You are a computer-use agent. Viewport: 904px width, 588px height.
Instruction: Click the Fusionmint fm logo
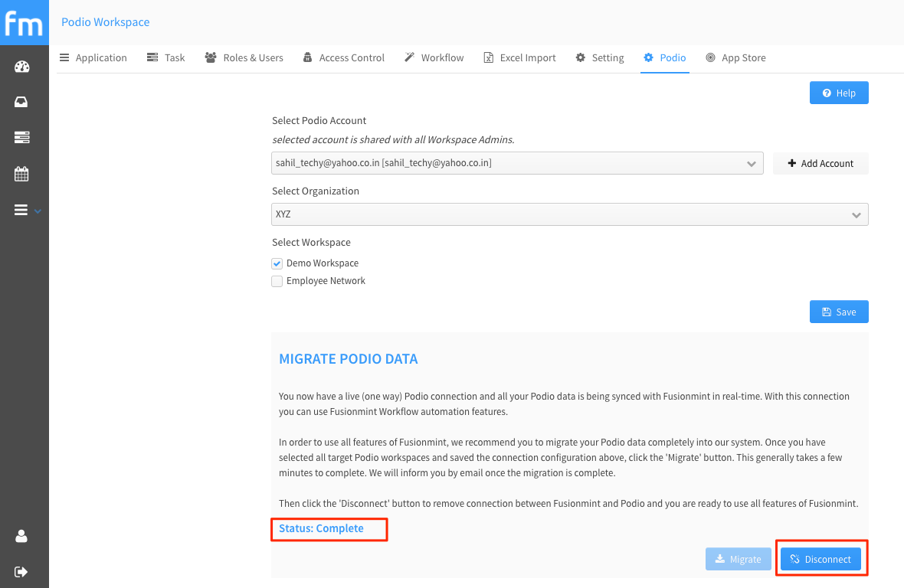25,22
